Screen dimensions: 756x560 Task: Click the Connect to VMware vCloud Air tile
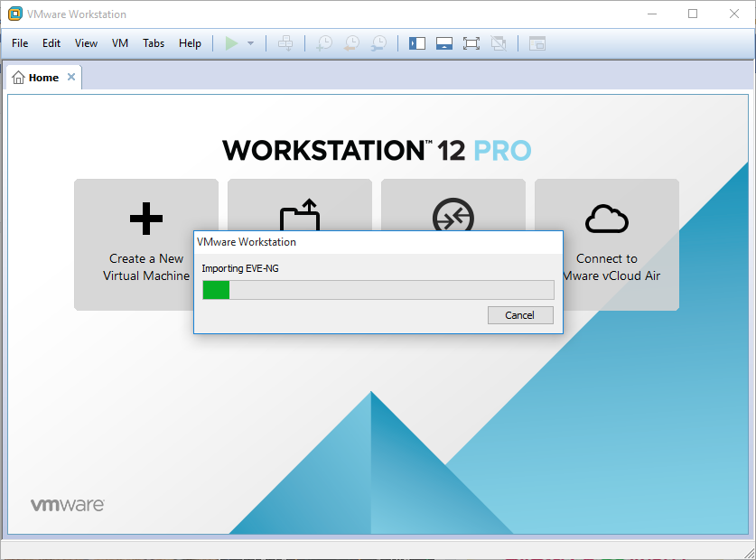pyautogui.click(x=607, y=245)
